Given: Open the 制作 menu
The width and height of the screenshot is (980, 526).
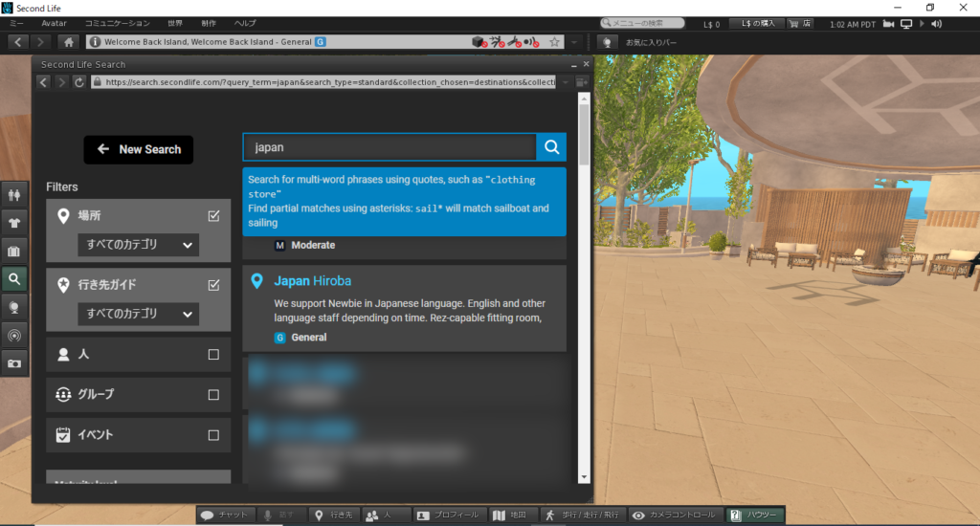Looking at the screenshot, I should (209, 23).
